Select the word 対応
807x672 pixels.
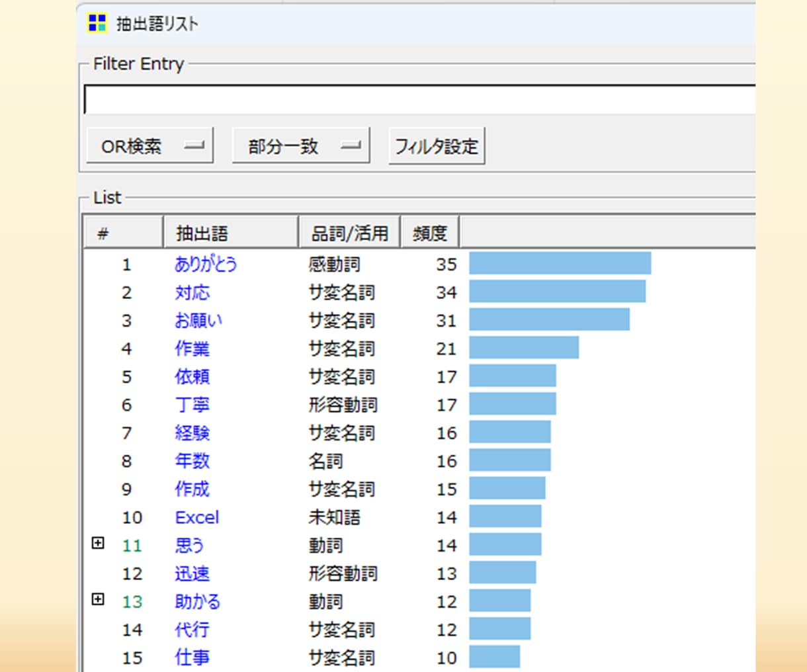[192, 292]
